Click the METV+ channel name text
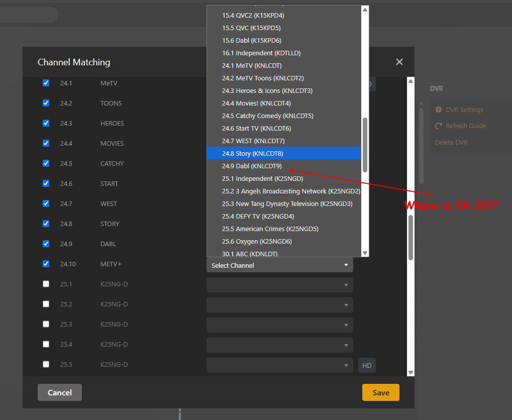 click(x=111, y=264)
